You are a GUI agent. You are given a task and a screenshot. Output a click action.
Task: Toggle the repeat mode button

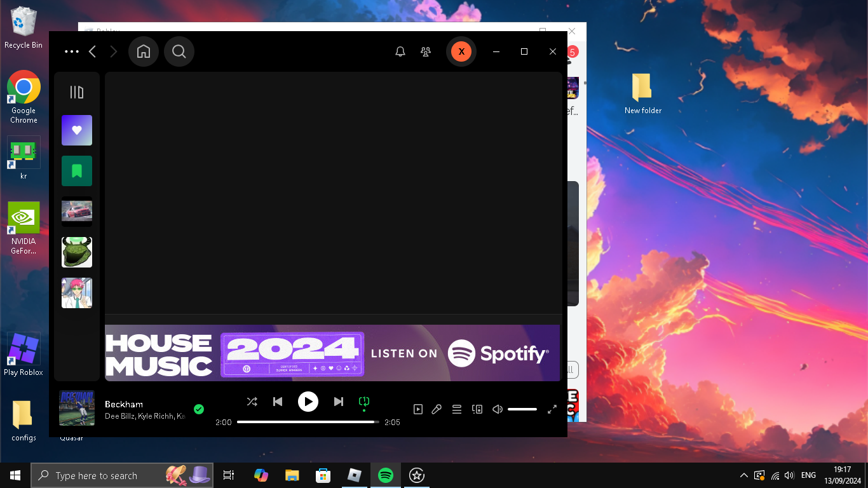[364, 402]
